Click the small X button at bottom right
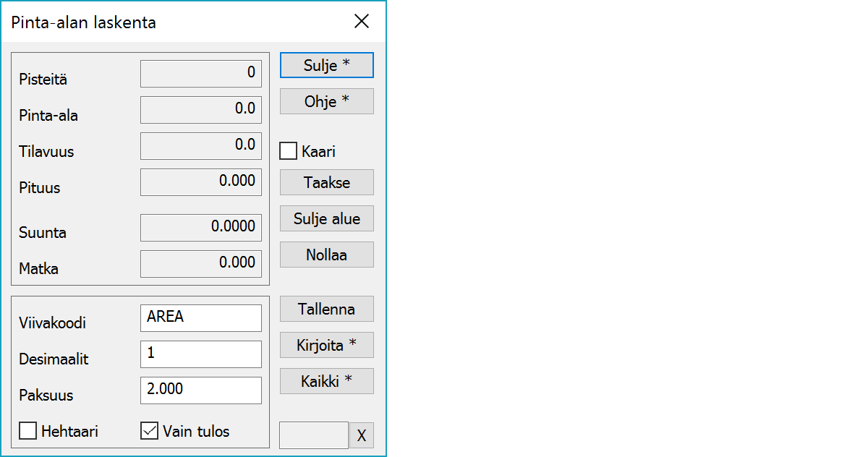868x457 pixels. (362, 435)
